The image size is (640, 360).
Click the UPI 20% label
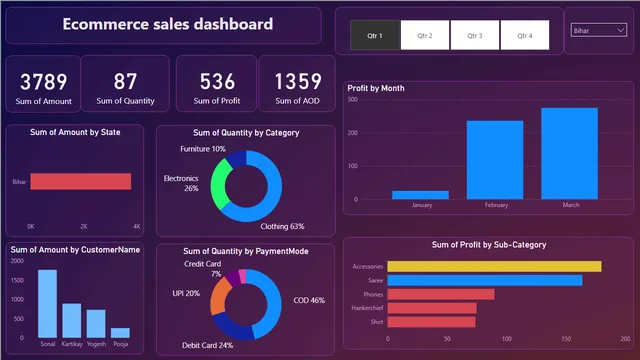186,293
